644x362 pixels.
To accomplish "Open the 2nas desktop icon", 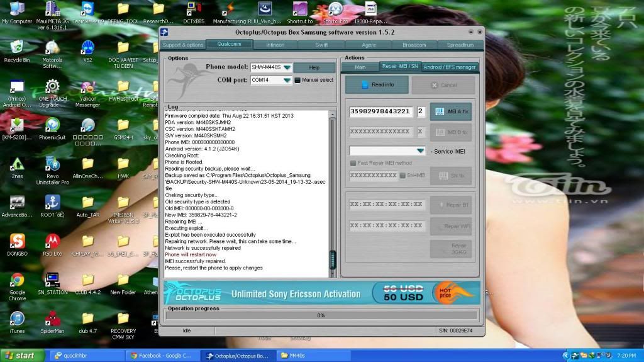I will (x=17, y=167).
